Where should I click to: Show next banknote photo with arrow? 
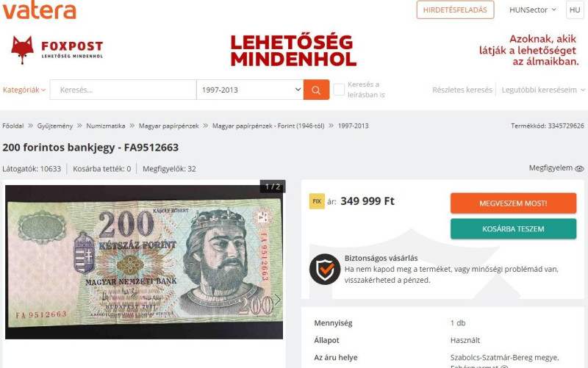[277, 299]
